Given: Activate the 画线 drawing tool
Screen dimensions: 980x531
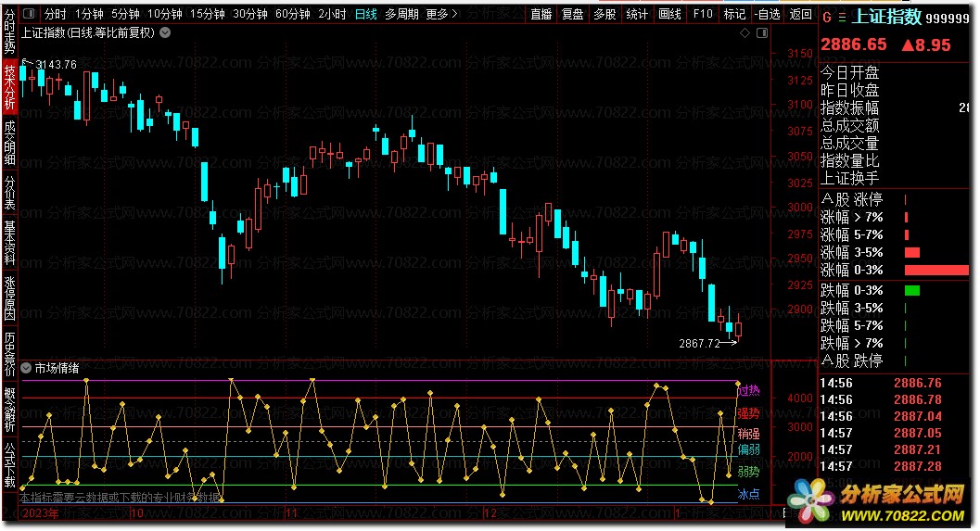Looking at the screenshot, I should coord(669,14).
